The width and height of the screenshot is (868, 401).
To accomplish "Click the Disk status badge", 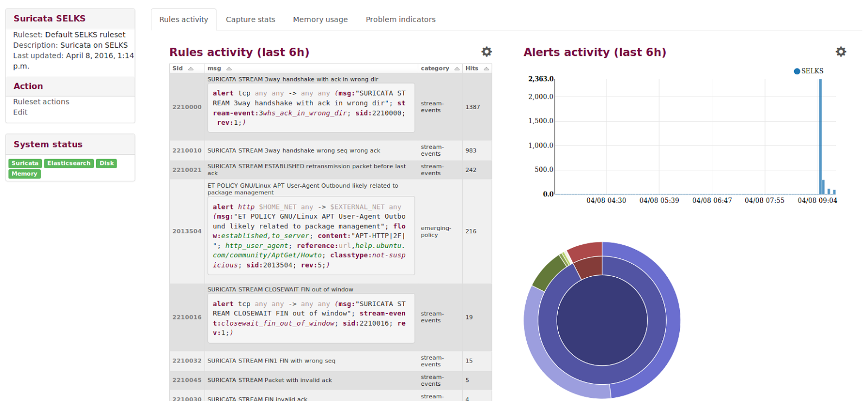I will tap(106, 163).
